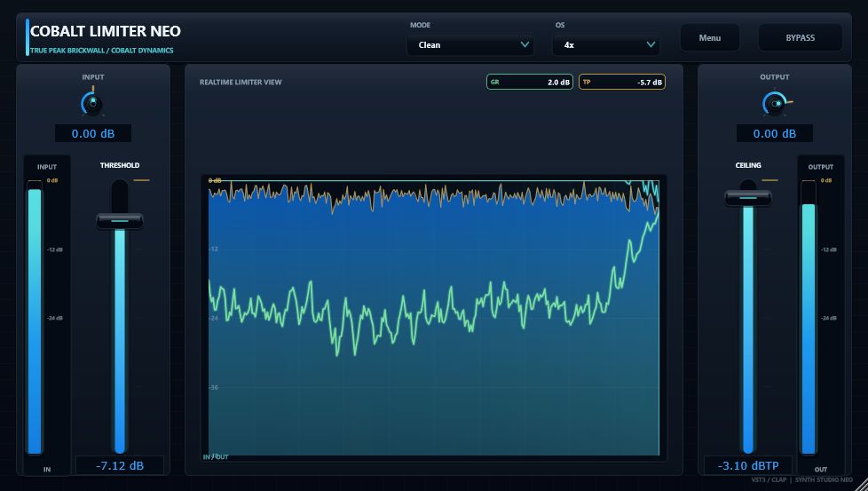Click the realtime limiter waveform graph
Viewport: 868px width, 491px height.
434,317
